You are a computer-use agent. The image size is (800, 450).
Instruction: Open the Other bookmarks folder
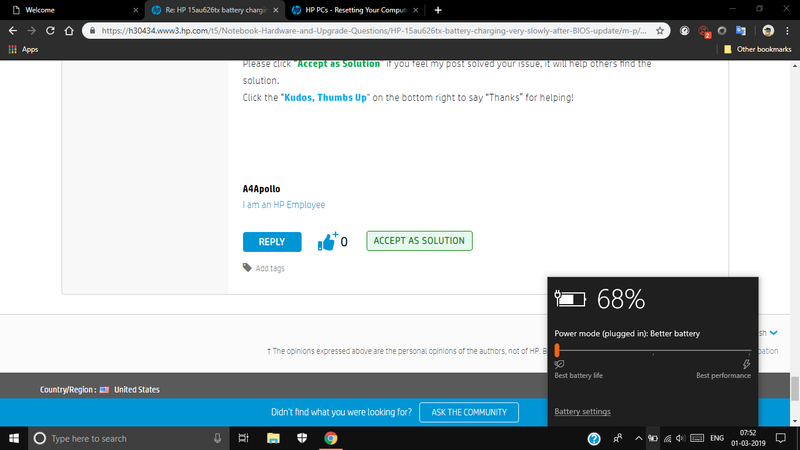[x=758, y=49]
